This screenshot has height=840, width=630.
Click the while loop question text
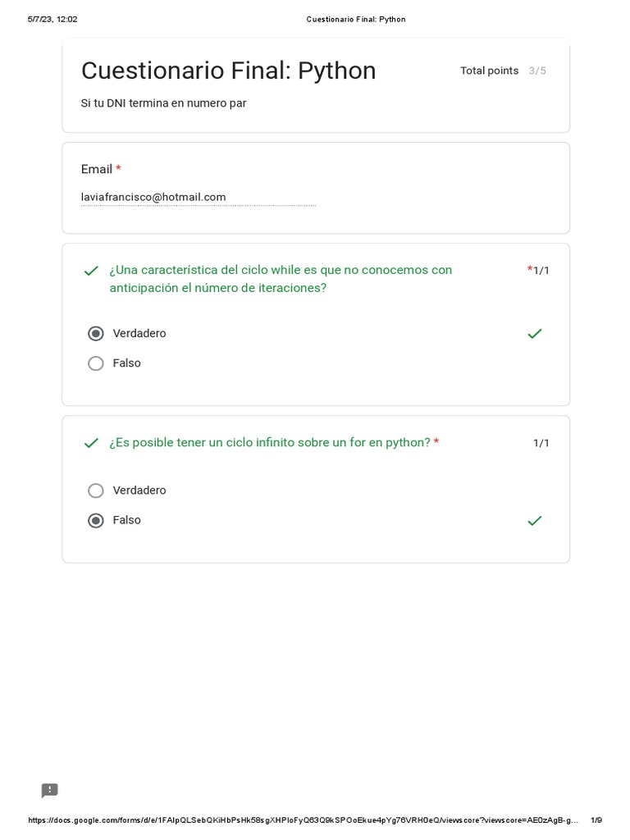pos(281,279)
